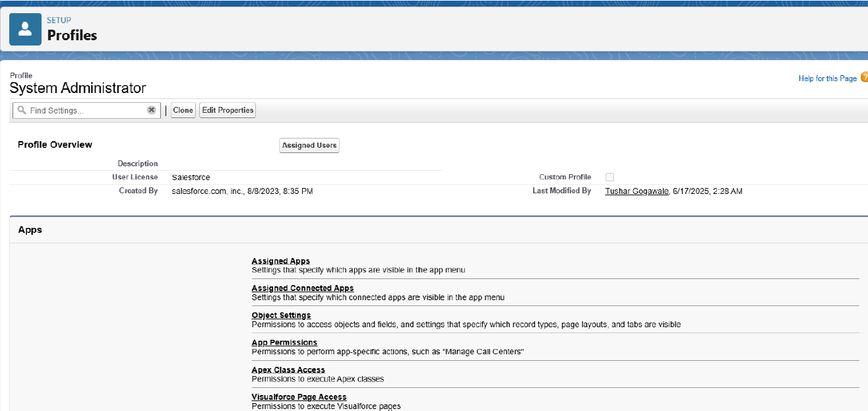Open Assigned Apps settings
Image resolution: width=868 pixels, height=411 pixels.
(x=280, y=261)
